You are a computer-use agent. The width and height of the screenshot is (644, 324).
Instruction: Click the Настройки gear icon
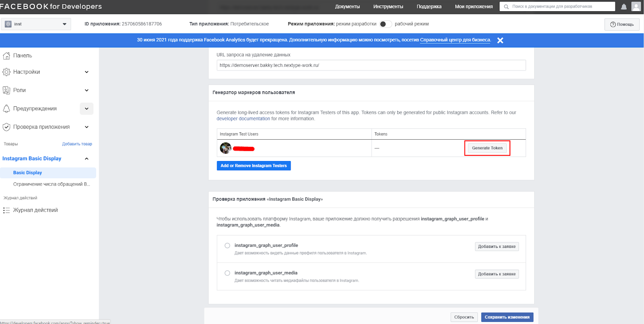click(x=6, y=72)
